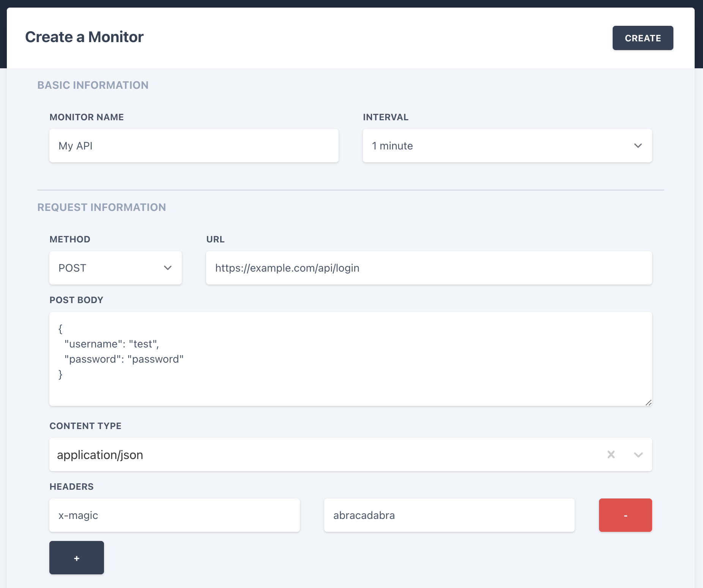
Task: Clear the Content Type selection
Action: (x=611, y=454)
